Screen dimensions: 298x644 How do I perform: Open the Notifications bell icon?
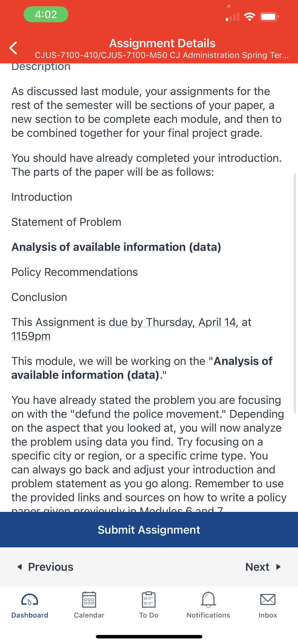(208, 599)
